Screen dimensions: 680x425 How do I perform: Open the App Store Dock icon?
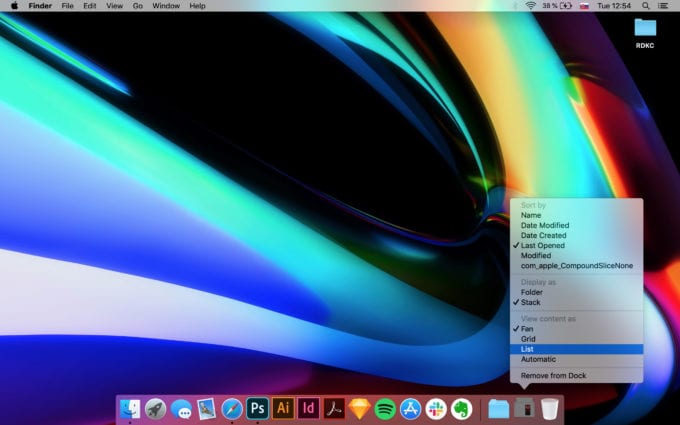click(410, 408)
